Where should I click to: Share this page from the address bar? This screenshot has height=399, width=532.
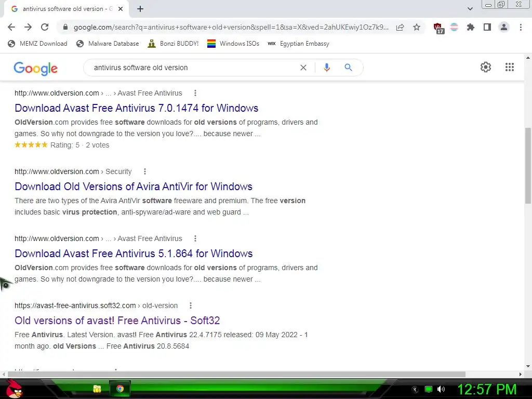click(x=400, y=27)
